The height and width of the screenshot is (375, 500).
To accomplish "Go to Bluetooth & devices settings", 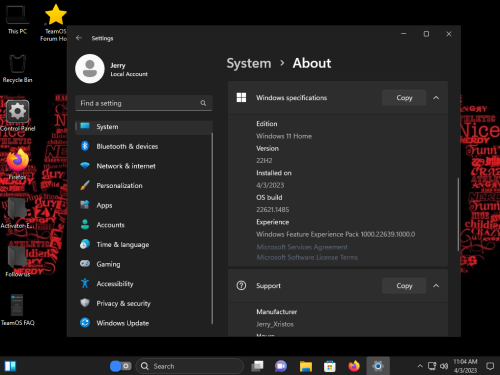I will pyautogui.click(x=144, y=146).
